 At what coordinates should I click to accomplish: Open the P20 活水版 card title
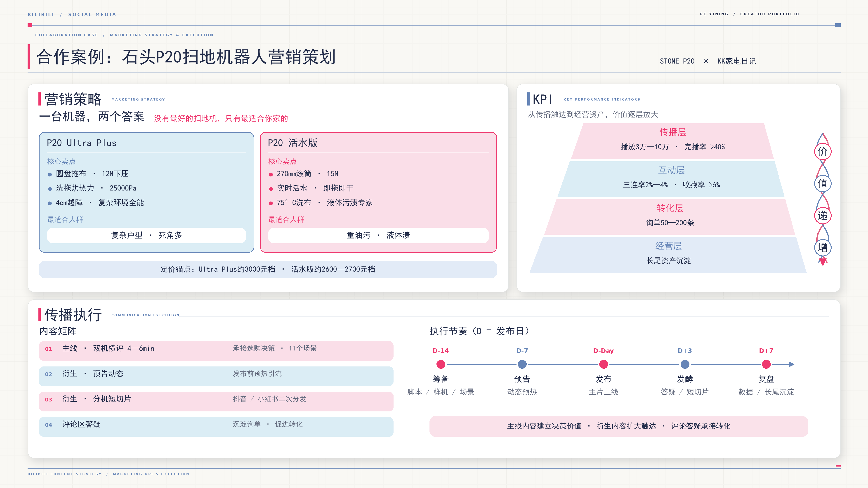click(x=292, y=143)
